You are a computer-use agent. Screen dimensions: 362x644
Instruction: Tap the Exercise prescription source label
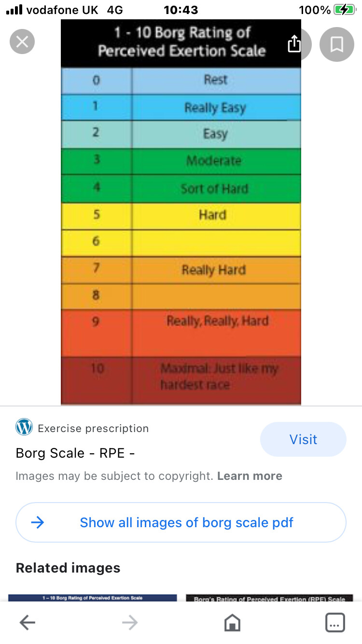pyautogui.click(x=93, y=428)
